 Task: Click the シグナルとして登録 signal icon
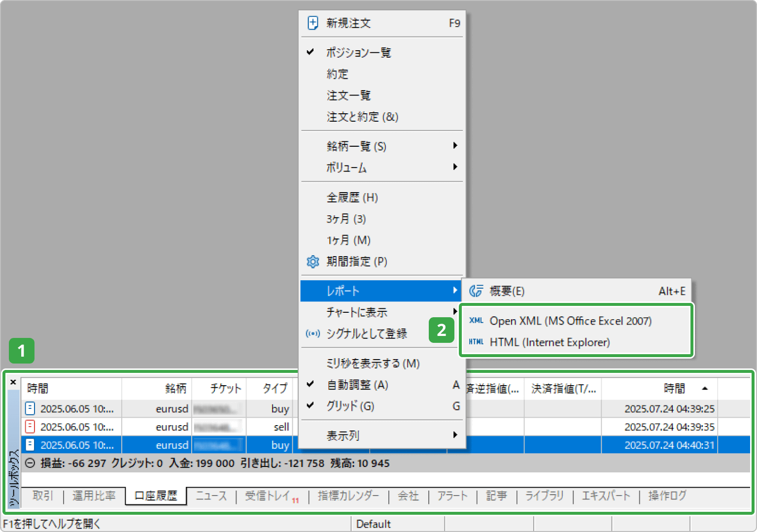point(312,334)
